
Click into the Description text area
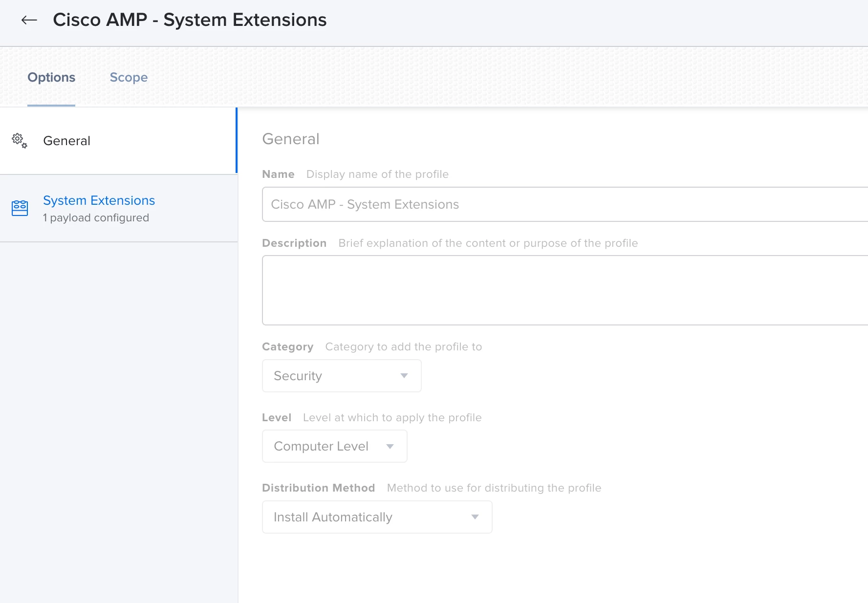tap(565, 290)
